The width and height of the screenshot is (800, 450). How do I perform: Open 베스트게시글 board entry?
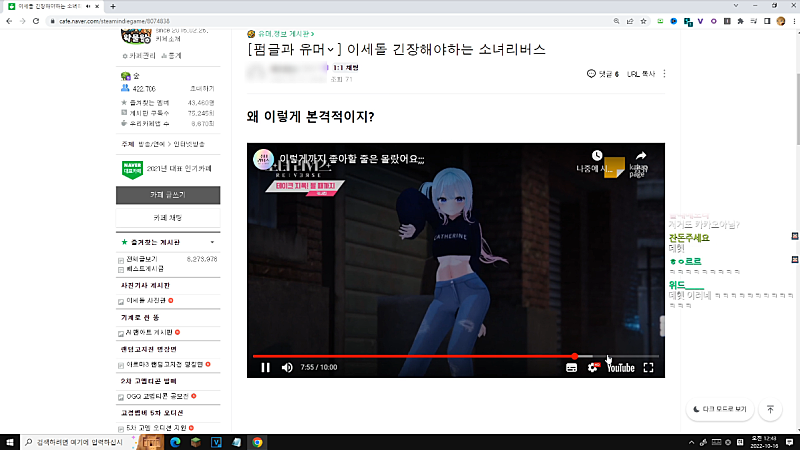point(145,268)
